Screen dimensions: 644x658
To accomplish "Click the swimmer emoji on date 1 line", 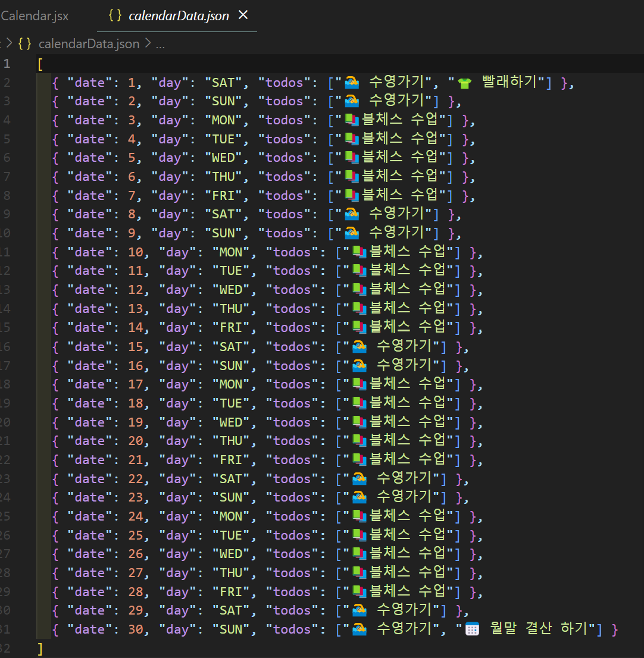I will click(x=352, y=83).
